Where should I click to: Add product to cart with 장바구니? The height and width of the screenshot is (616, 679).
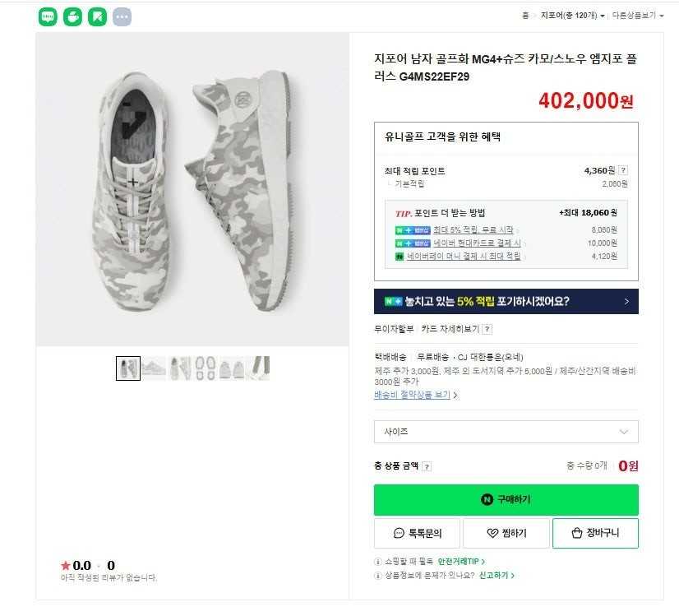(595, 533)
